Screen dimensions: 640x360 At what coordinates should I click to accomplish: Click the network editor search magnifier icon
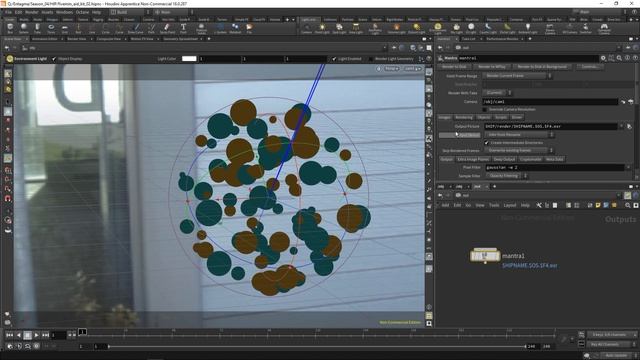click(x=628, y=205)
